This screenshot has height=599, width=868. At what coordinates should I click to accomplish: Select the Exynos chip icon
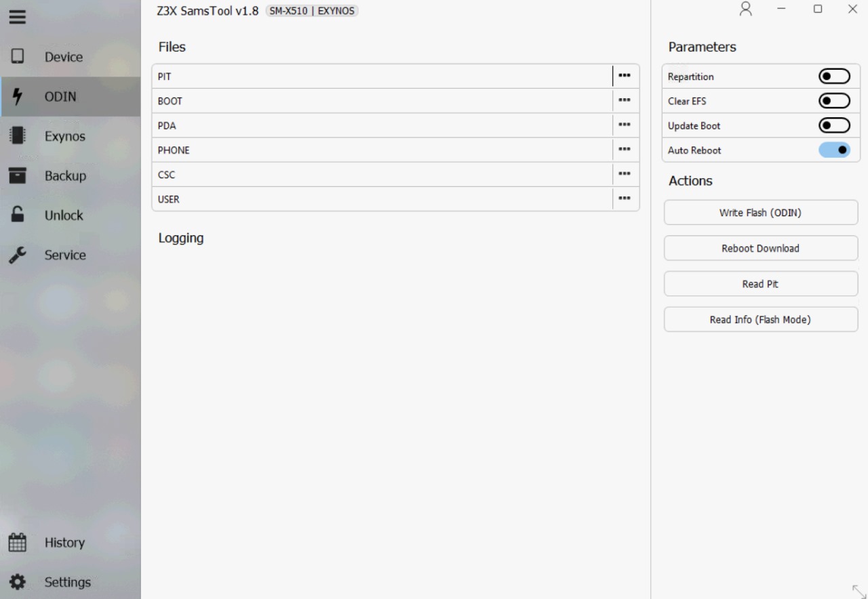(x=17, y=136)
